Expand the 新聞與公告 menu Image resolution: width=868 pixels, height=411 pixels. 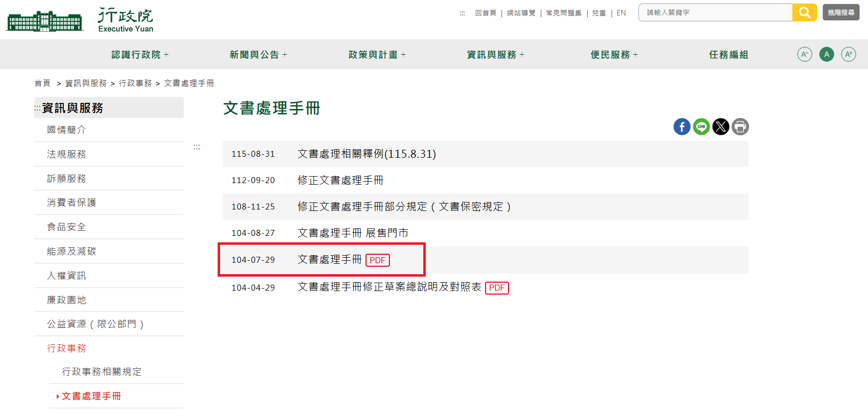click(258, 55)
